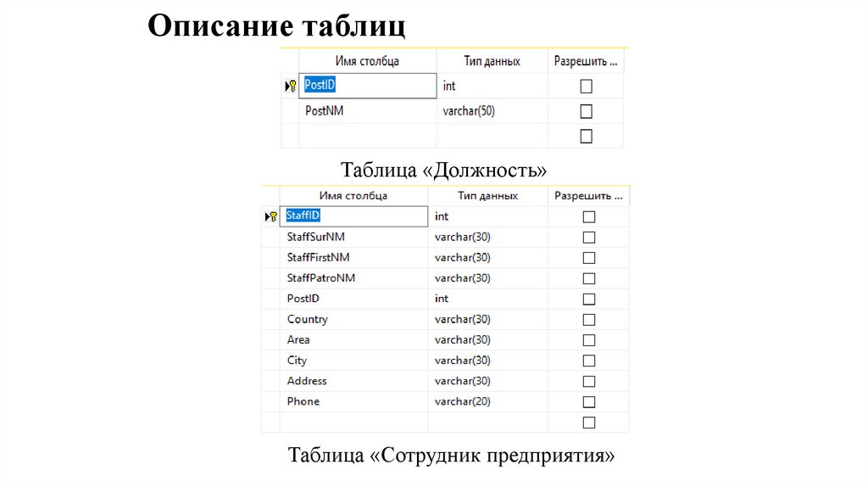
Task: Toggle checkbox in empty last row of staff table
Action: pyautogui.click(x=589, y=423)
